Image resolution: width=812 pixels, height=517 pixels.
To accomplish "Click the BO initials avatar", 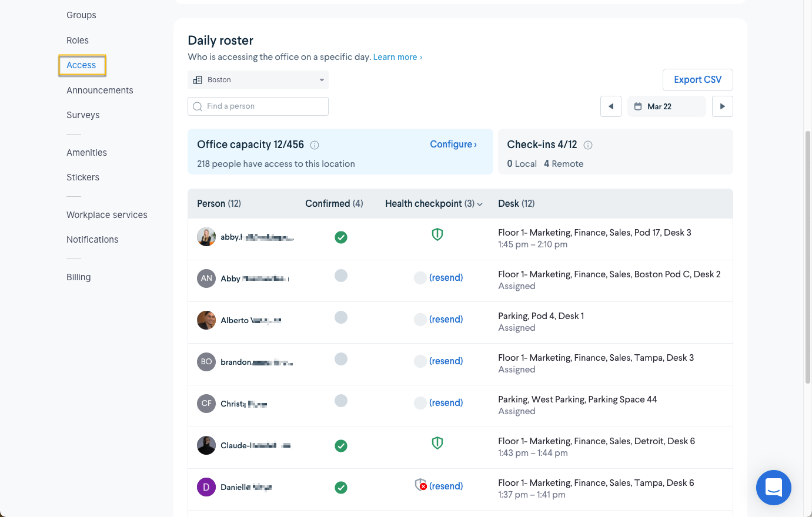I will tap(206, 362).
